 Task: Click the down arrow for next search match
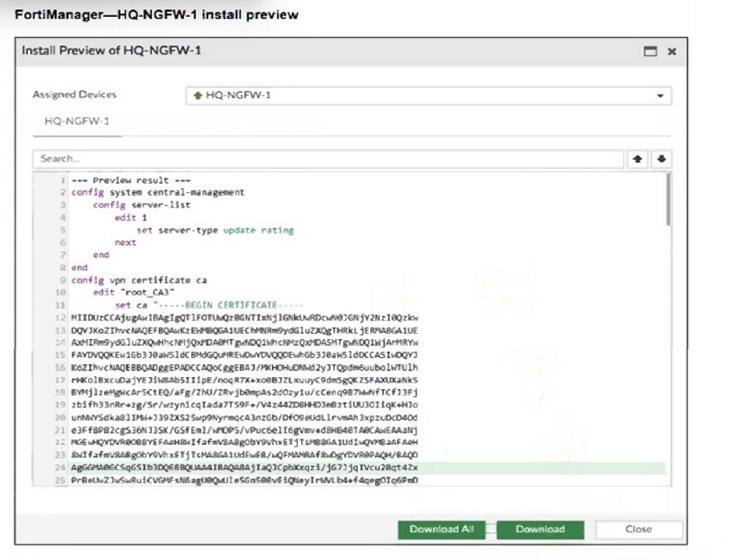pyautogui.click(x=661, y=159)
